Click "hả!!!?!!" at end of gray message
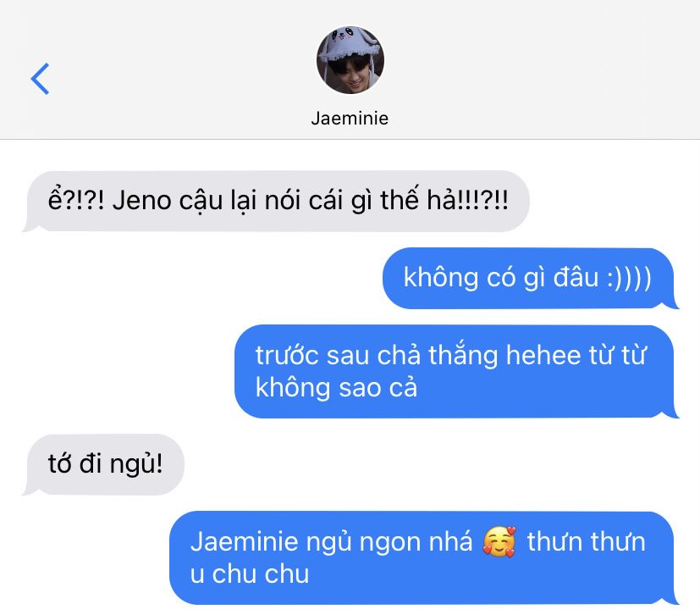Image resolution: width=700 pixels, height=615 pixels. pyautogui.click(x=467, y=200)
